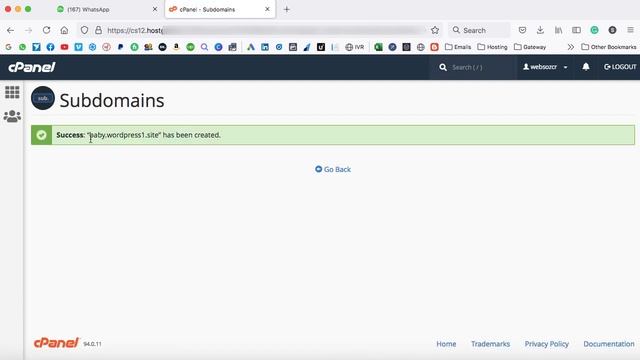Click the cPanel search field
Viewport: 640px width, 360px height.
pos(473,67)
